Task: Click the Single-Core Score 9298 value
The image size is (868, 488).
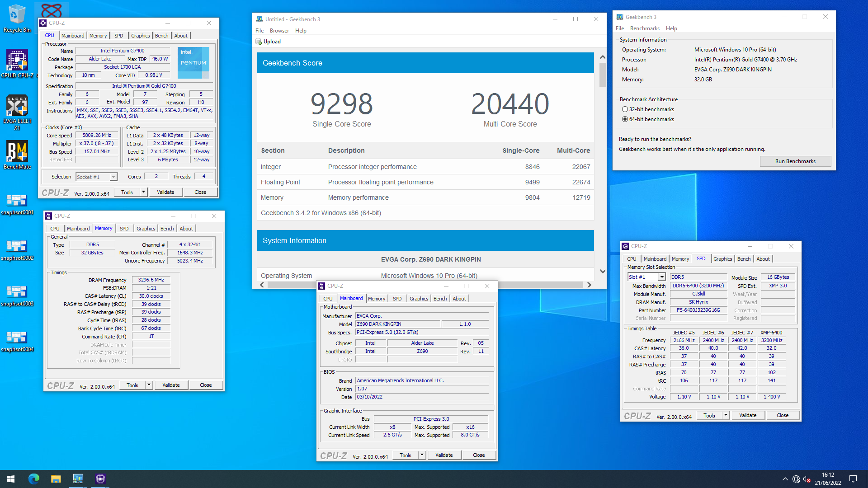Action: [341, 103]
